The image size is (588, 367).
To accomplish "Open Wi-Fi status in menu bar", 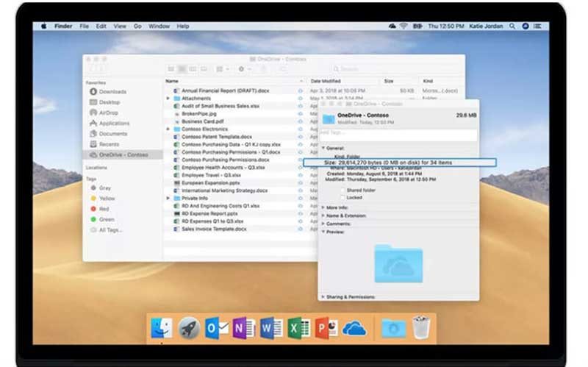I will pyautogui.click(x=404, y=26).
